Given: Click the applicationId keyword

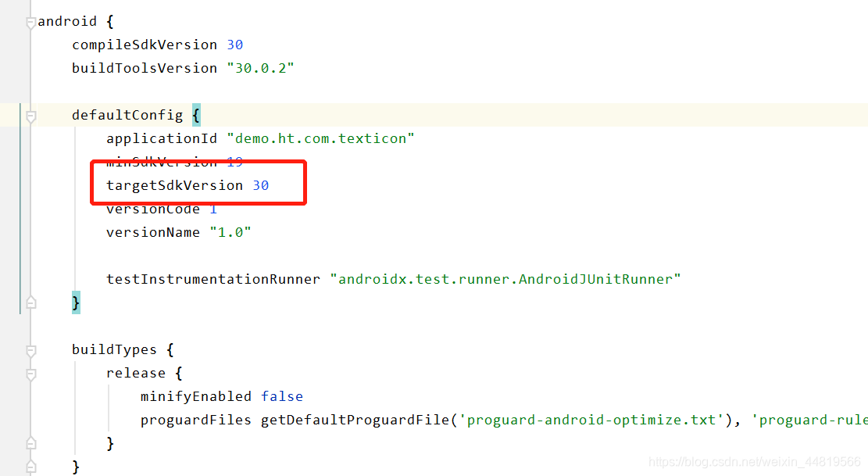Looking at the screenshot, I should coord(162,138).
